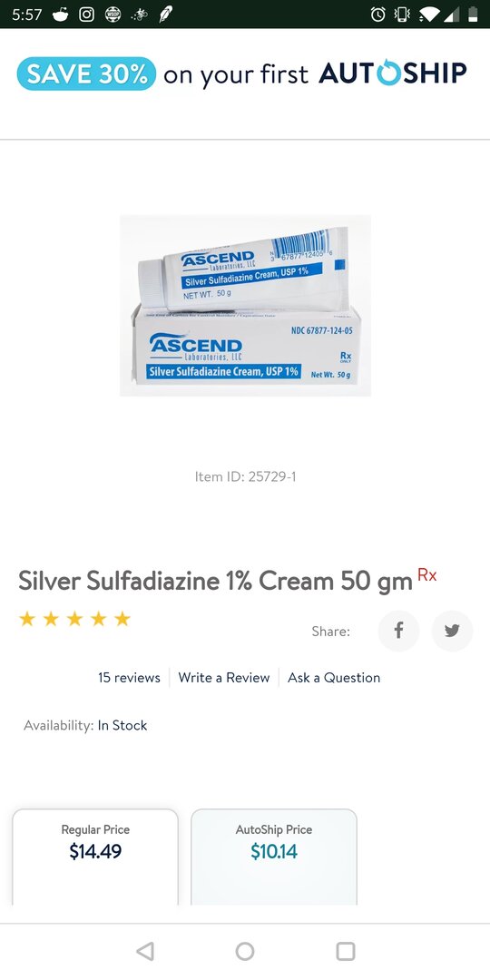The image size is (490, 980).
Task: Open the 15 reviews link
Action: 129,678
